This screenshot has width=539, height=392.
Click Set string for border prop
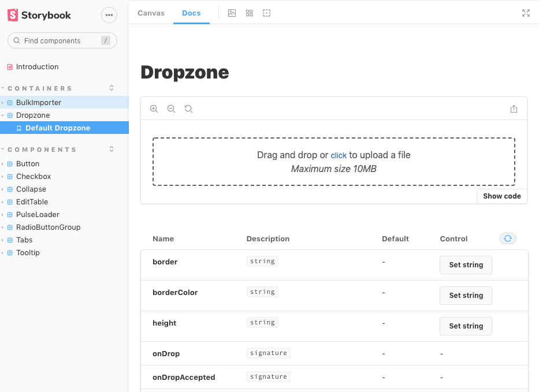point(466,265)
